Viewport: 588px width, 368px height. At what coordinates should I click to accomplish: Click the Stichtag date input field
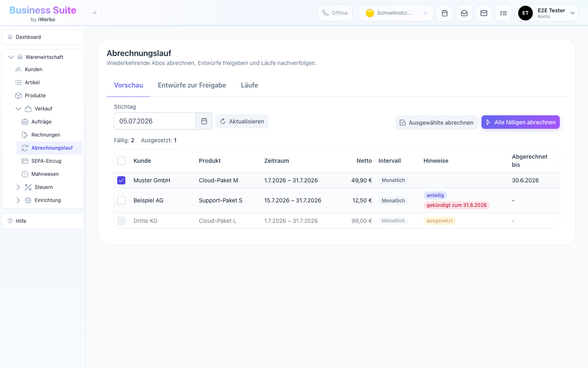[x=155, y=121]
